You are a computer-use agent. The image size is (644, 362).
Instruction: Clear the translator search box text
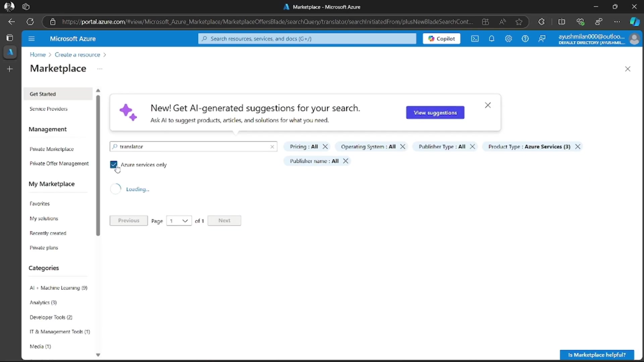click(272, 146)
